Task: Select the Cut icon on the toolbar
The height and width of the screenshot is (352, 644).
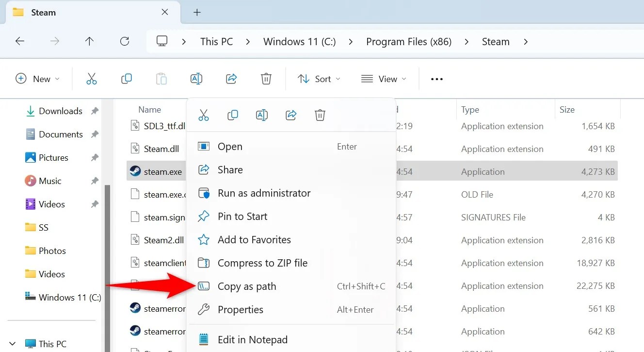Action: point(91,78)
